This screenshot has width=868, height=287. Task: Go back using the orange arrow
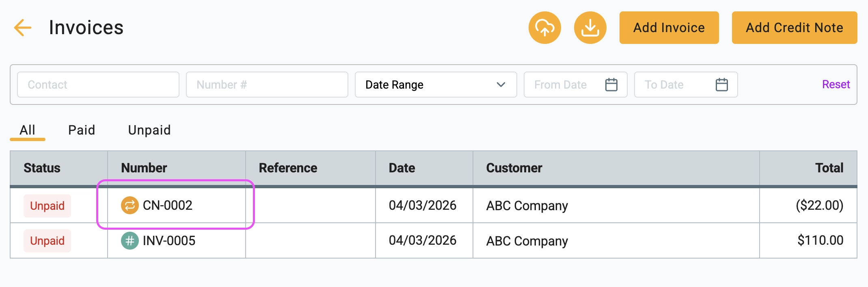pyautogui.click(x=23, y=28)
